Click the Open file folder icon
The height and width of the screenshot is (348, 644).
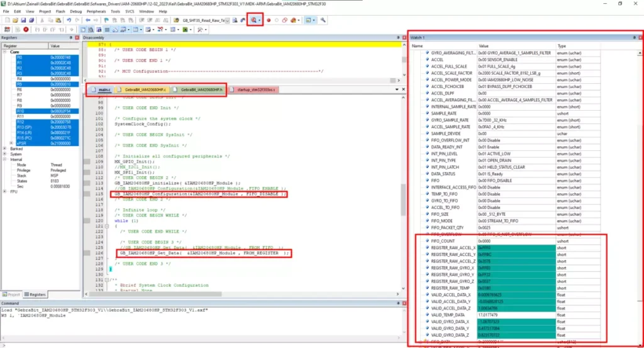point(15,20)
